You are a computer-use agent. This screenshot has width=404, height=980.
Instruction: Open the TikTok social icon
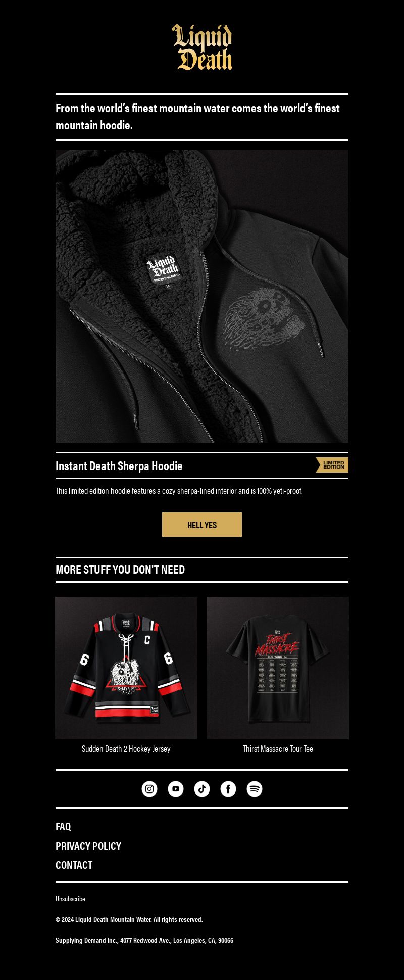(x=202, y=788)
